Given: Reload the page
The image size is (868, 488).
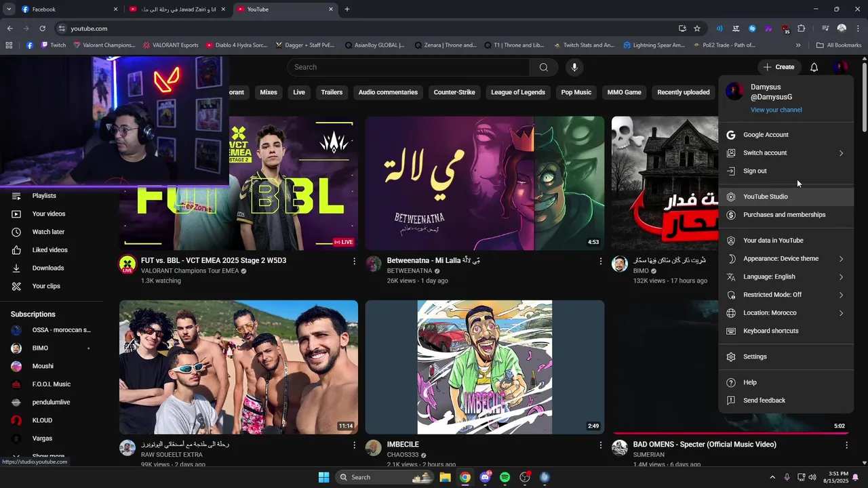Looking at the screenshot, I should point(42,28).
